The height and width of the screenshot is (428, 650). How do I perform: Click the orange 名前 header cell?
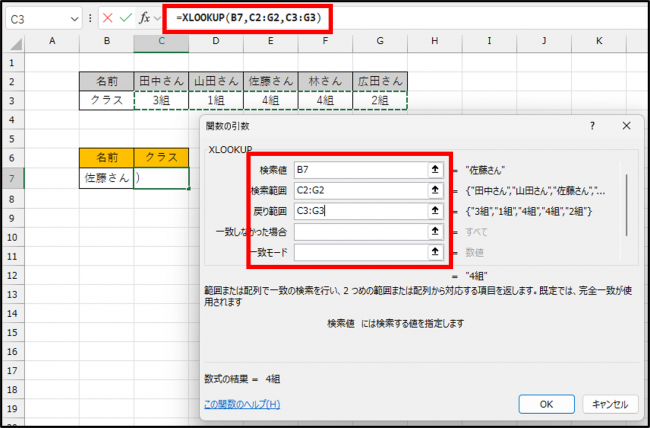(x=107, y=158)
